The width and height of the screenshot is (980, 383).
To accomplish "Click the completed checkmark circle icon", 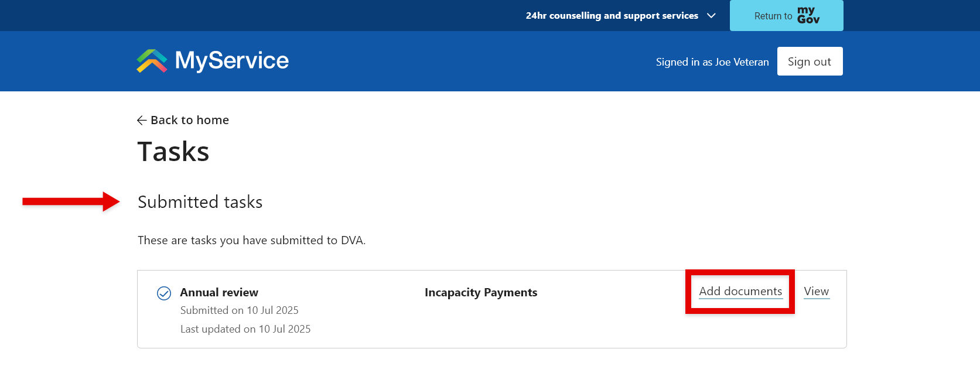I will coord(164,293).
